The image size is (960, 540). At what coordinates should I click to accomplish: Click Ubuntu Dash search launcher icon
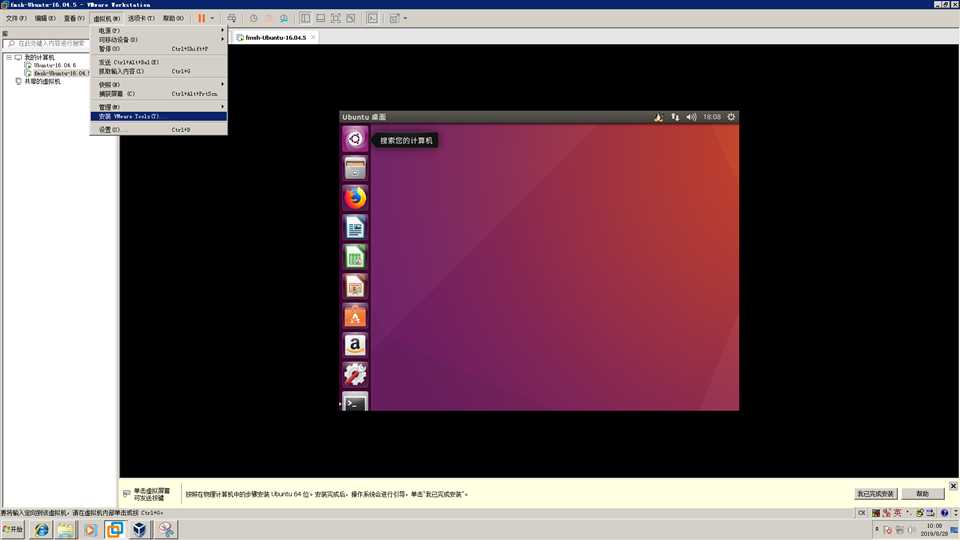pyautogui.click(x=355, y=139)
